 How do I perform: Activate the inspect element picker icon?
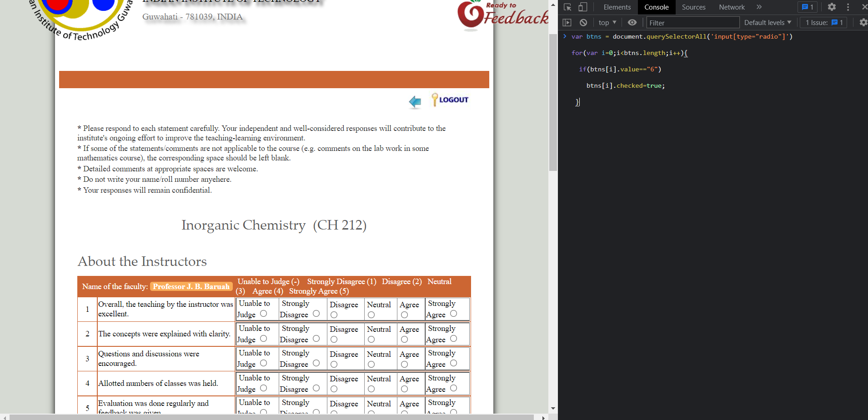[x=567, y=7]
